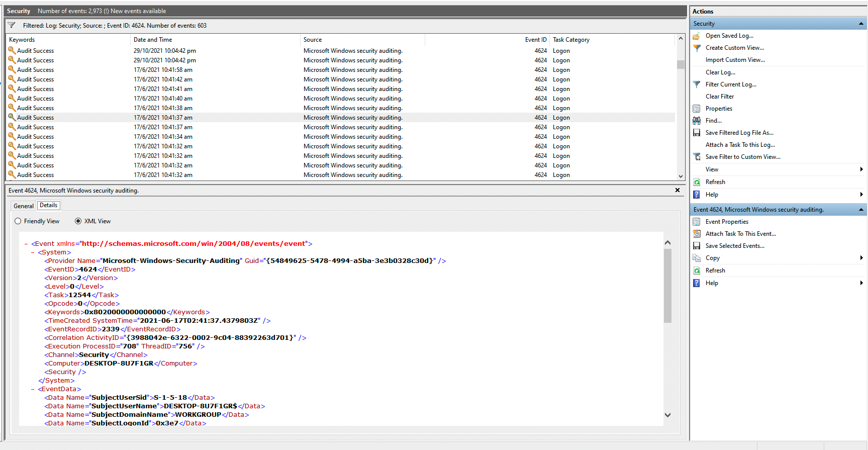
Task: Click the Clear Log action
Action: pos(720,72)
